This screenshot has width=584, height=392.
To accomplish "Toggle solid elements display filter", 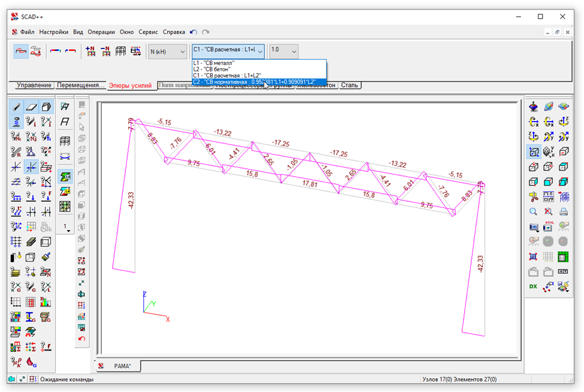I will pos(46,107).
